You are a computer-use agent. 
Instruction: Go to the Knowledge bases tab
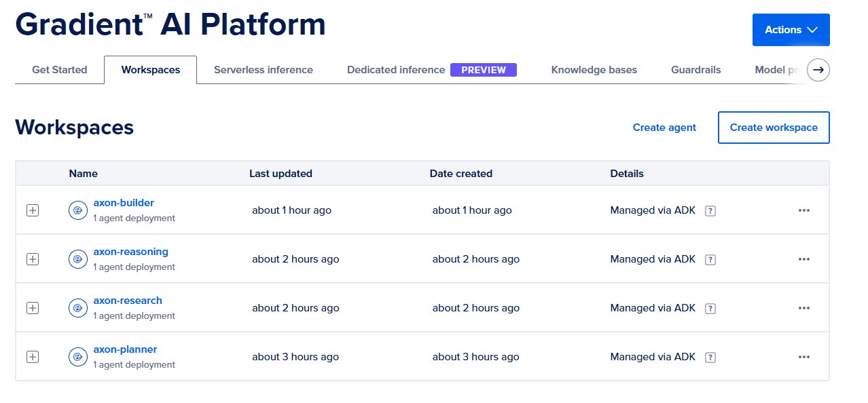click(594, 70)
